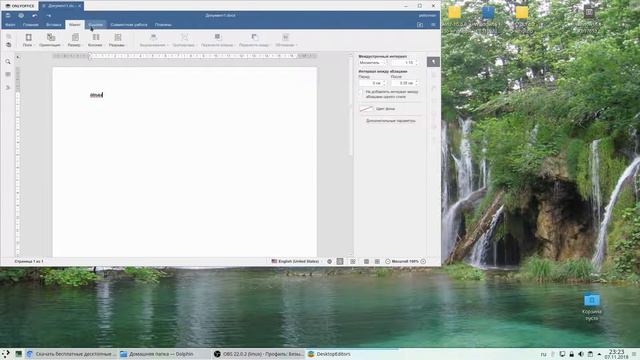Viewport: 640px width, 360px height.
Task: Open the Ориентация orientation dropdown
Action: click(50, 40)
